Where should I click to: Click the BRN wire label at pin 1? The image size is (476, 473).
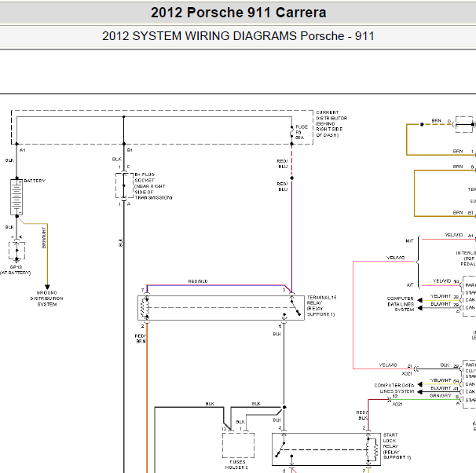pyautogui.click(x=458, y=151)
